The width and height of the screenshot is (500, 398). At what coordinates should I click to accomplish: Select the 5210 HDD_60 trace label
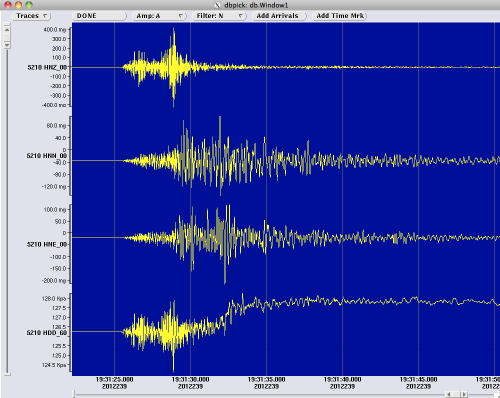47,333
